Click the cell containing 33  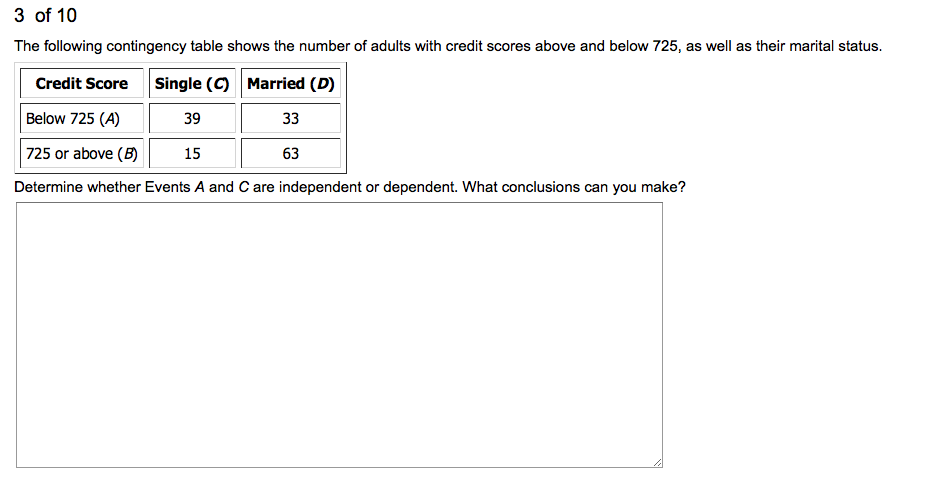point(291,119)
